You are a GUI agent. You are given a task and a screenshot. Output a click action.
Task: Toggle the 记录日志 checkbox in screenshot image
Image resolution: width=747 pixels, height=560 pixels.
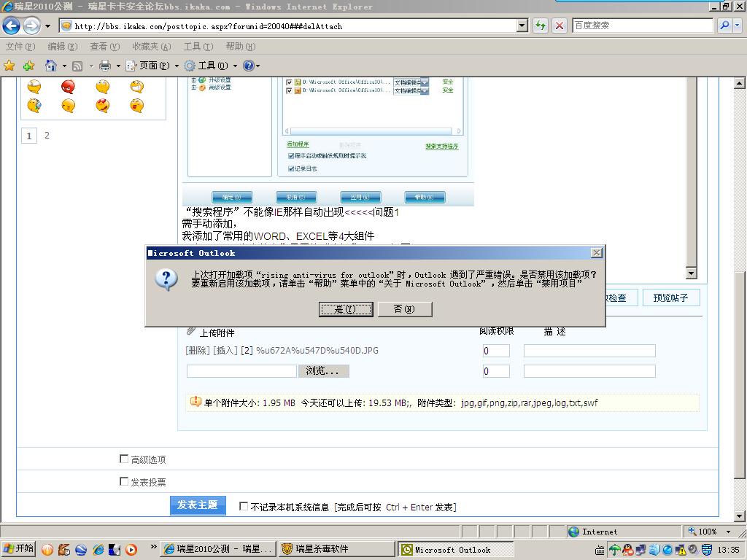pyautogui.click(x=290, y=168)
